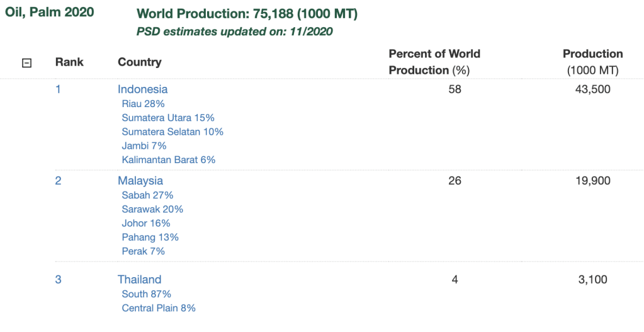Screen dimensions: 644x332
Task: Open the Indonesia country link
Action: coord(142,89)
